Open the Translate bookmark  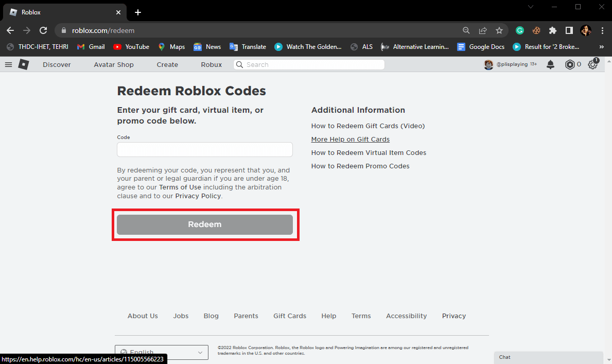(248, 47)
